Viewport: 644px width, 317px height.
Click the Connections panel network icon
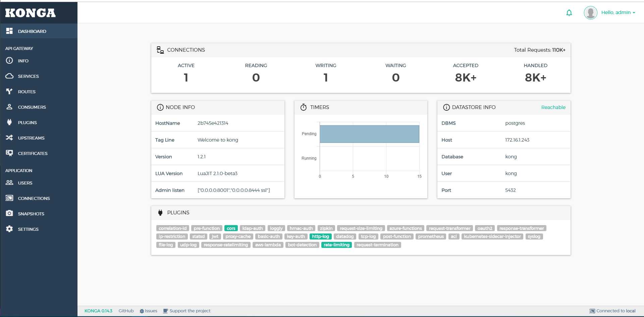[x=160, y=50]
